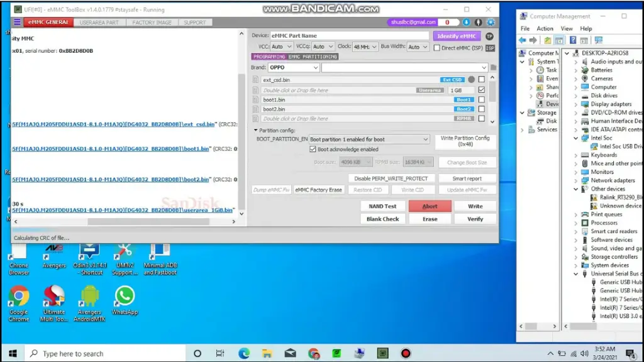The height and width of the screenshot is (362, 644).
Task: Click Back arrow in Computer Management toolbar
Action: tap(522, 40)
